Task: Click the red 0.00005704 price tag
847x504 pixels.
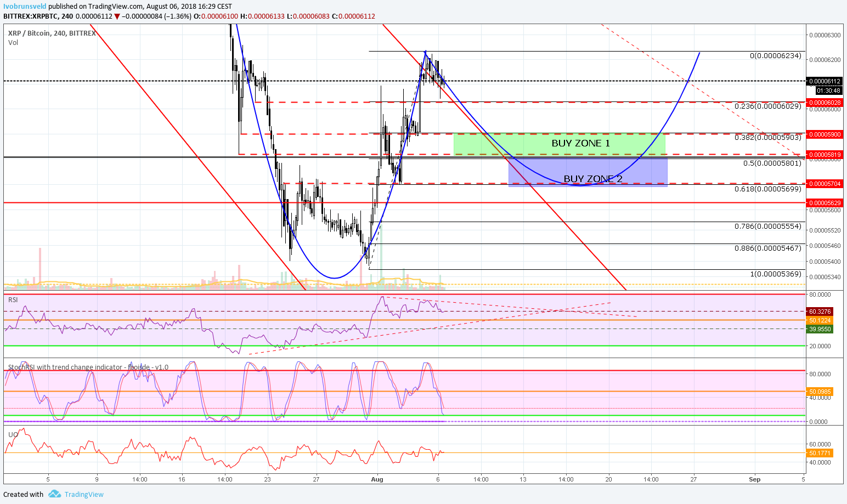Action: point(825,184)
